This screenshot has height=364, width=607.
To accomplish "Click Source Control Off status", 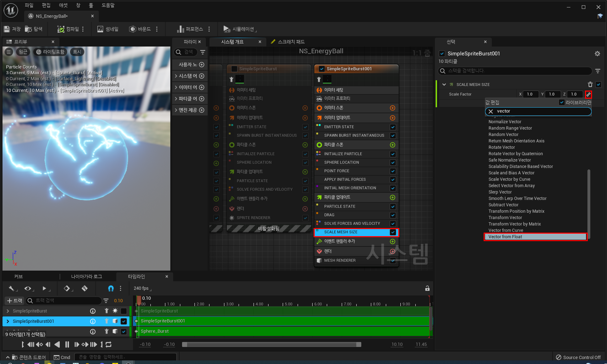I will coord(578,358).
